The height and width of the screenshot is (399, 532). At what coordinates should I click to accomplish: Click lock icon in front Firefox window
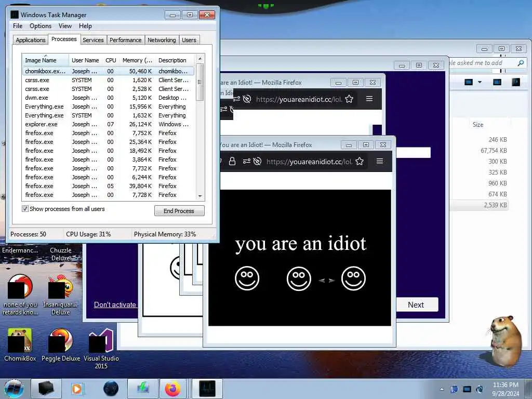click(232, 162)
